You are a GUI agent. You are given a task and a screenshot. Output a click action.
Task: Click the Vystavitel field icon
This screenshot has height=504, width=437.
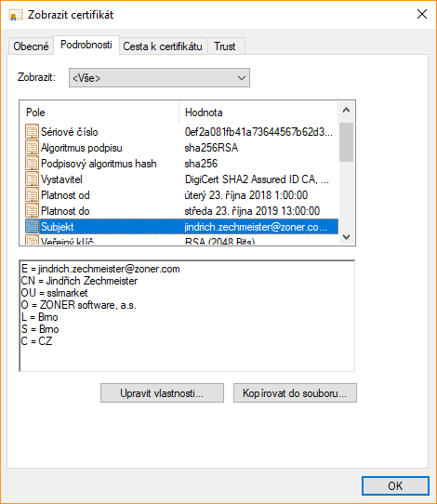32,179
